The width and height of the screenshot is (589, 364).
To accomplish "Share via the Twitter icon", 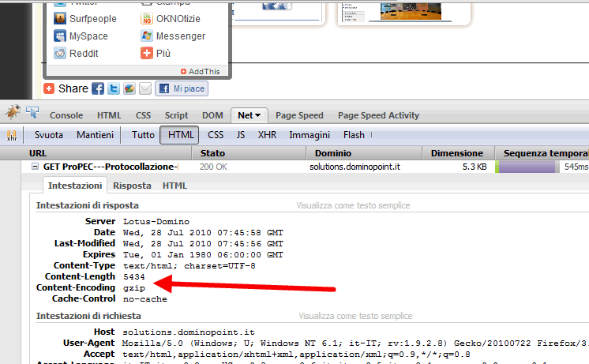I will click(114, 88).
